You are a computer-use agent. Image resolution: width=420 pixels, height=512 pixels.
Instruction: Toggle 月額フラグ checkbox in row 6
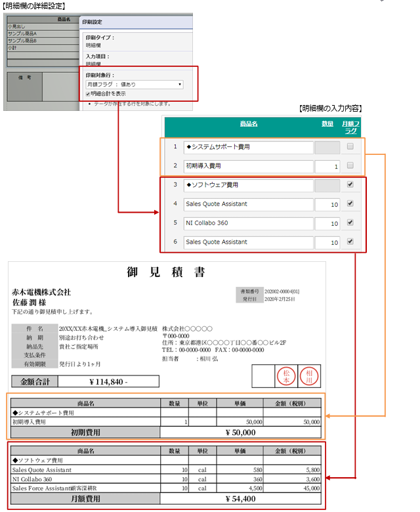click(350, 242)
